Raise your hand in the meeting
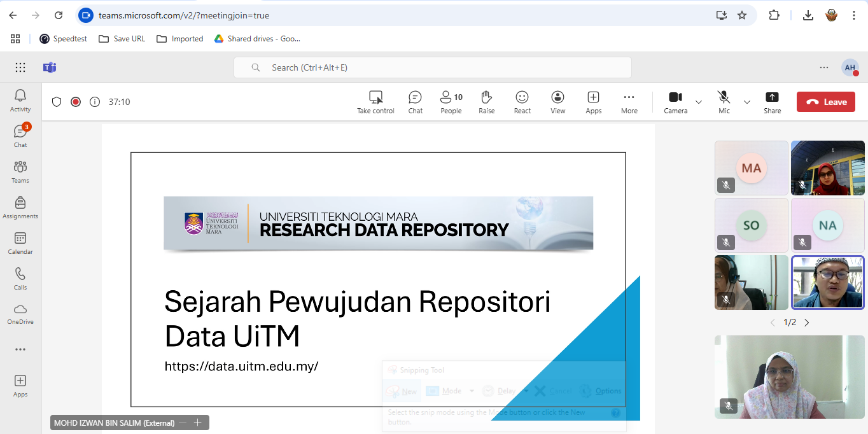 (x=487, y=102)
